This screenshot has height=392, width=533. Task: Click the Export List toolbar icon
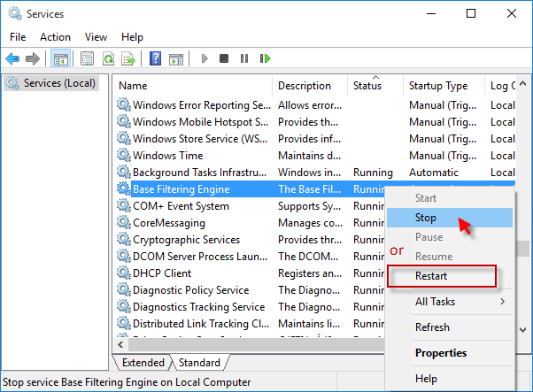point(128,58)
